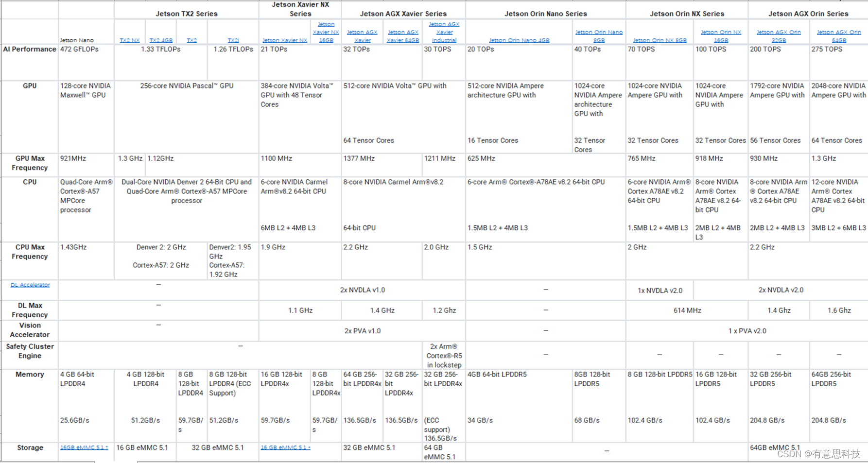868x463 pixels.
Task: Click the 1.12GHz GPU frequency cell
Action: tap(160, 158)
